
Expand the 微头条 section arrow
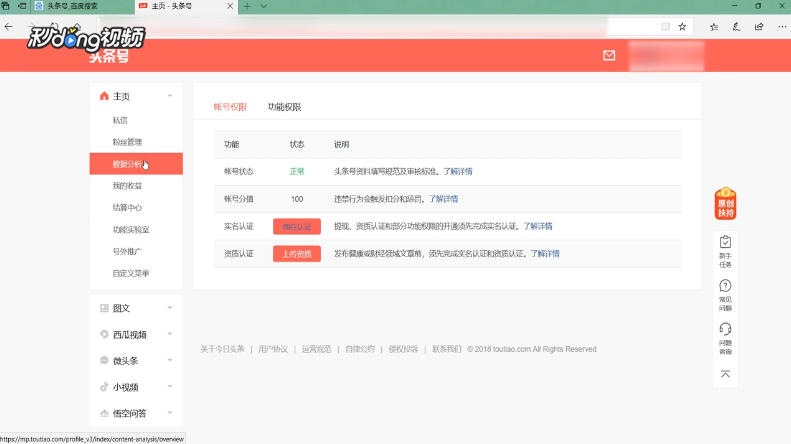point(170,360)
